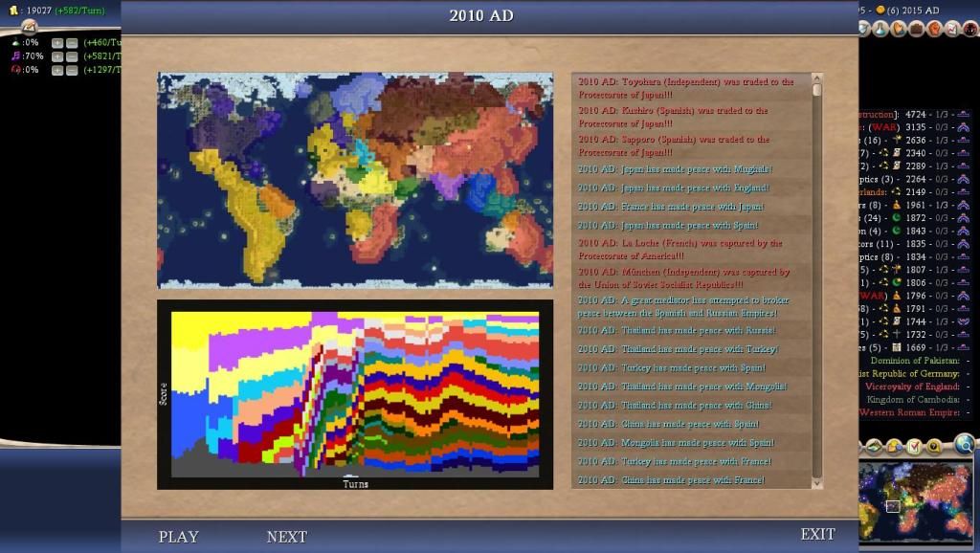Viewport: 980px width, 553px height.
Task: Click the gold icon beside 2015 AD
Action: [880, 10]
